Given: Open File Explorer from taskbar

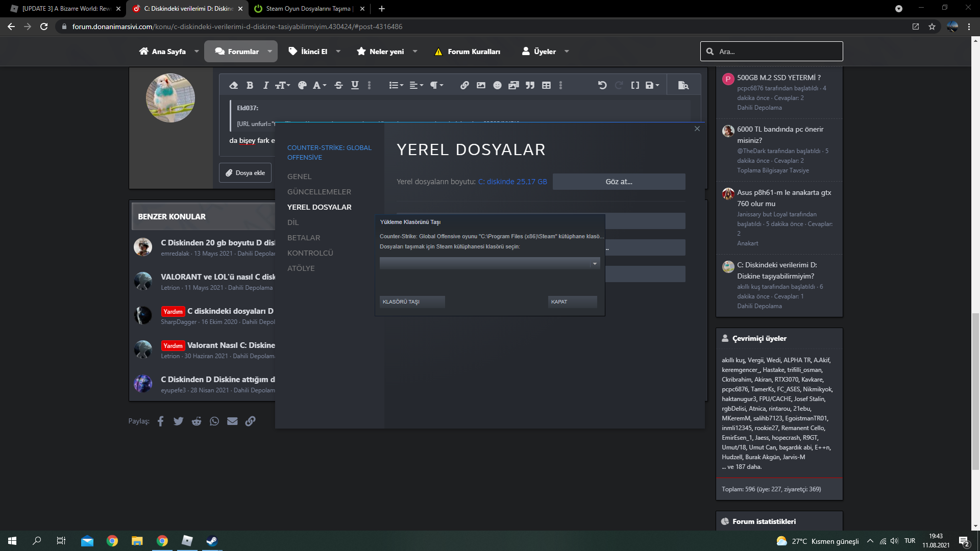Looking at the screenshot, I should tap(137, 541).
